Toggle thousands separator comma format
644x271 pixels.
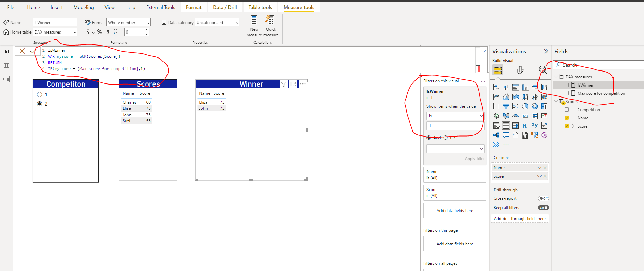click(x=108, y=32)
